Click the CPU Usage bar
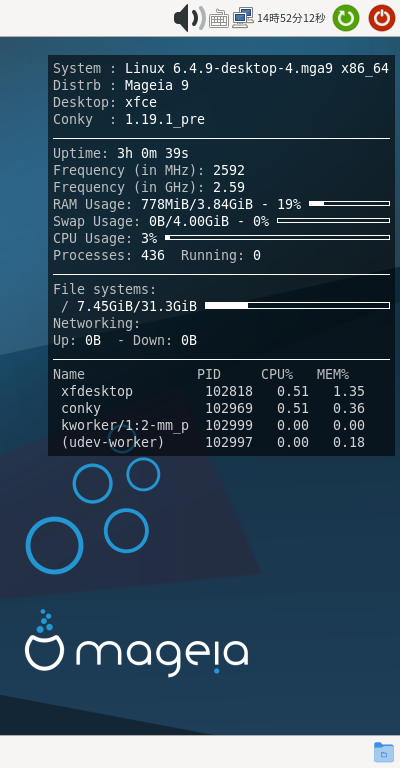 [278, 238]
